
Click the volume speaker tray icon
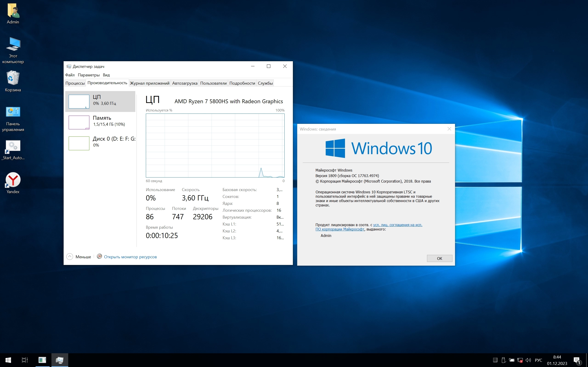[528, 360]
